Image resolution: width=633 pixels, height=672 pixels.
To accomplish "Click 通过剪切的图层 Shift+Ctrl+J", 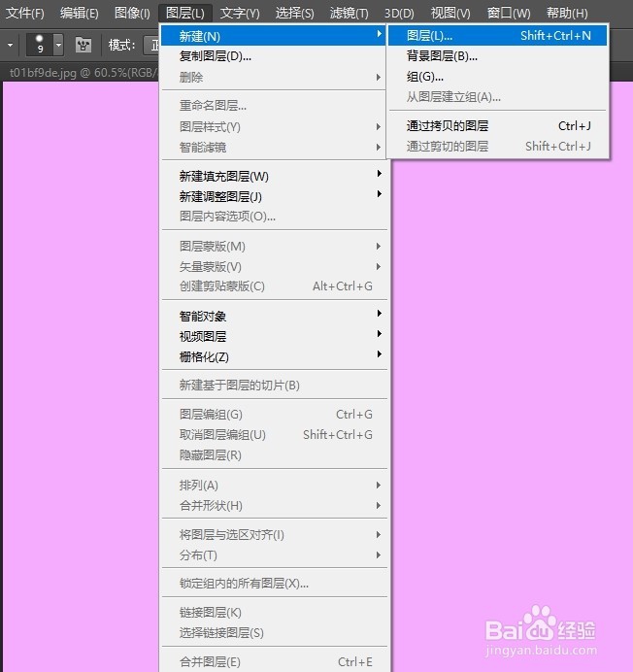I will click(x=498, y=147).
